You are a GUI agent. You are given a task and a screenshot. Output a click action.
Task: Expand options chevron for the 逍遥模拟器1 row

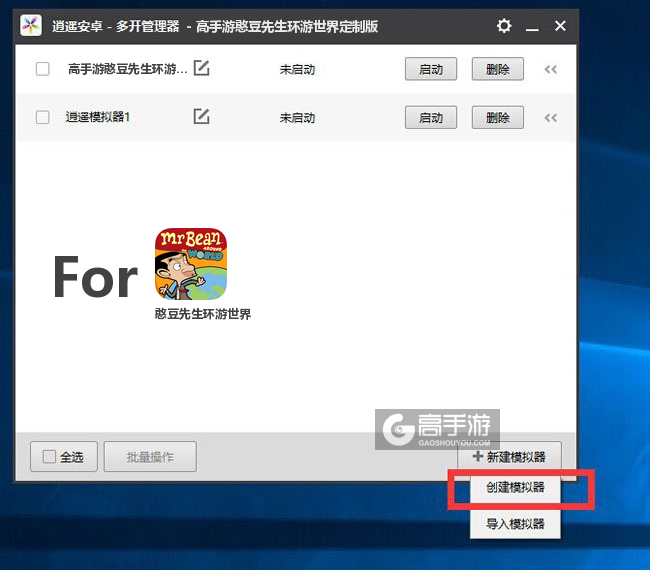[x=551, y=118]
